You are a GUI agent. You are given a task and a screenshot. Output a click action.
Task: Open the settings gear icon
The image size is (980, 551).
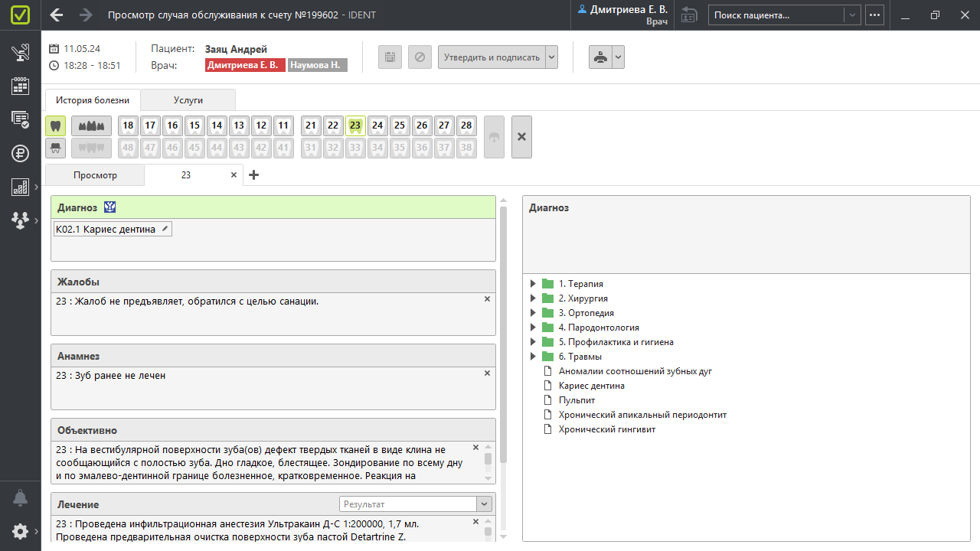[x=21, y=531]
